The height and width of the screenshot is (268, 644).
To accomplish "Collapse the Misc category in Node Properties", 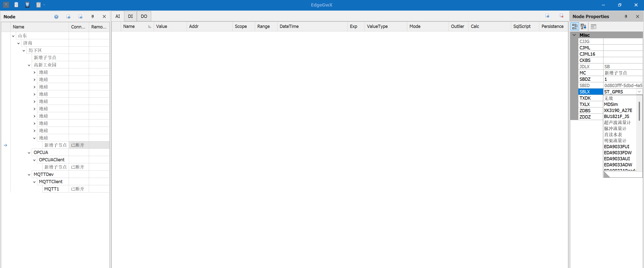I will pos(574,35).
